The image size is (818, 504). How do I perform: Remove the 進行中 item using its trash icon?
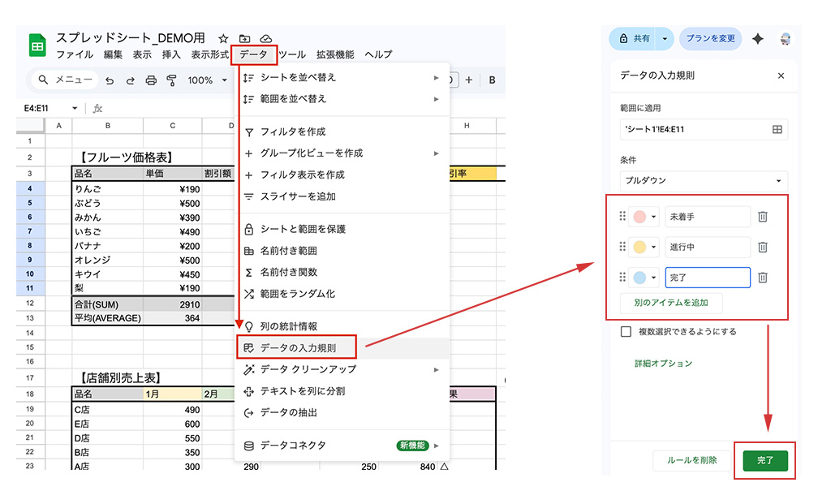click(763, 248)
